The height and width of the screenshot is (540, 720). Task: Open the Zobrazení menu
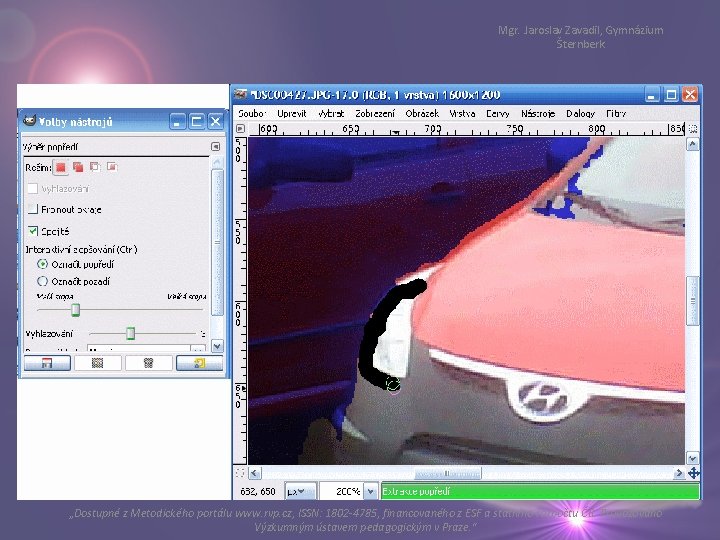[375, 113]
